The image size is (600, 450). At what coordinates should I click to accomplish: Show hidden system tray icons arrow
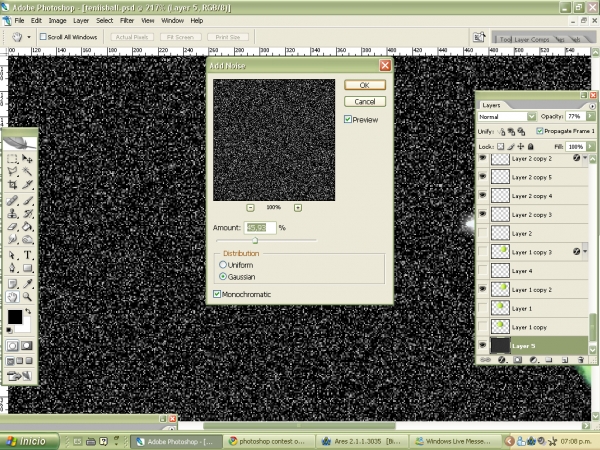509,441
